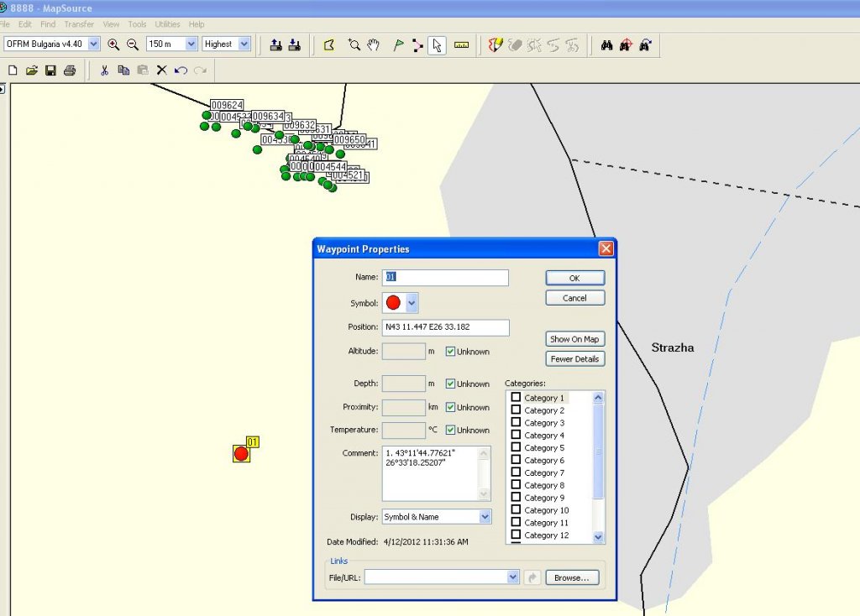Open the Utilities menu
860x616 pixels.
click(x=167, y=24)
